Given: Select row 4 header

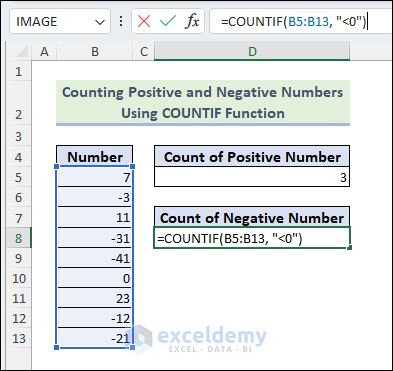Looking at the screenshot, I should (x=19, y=157).
